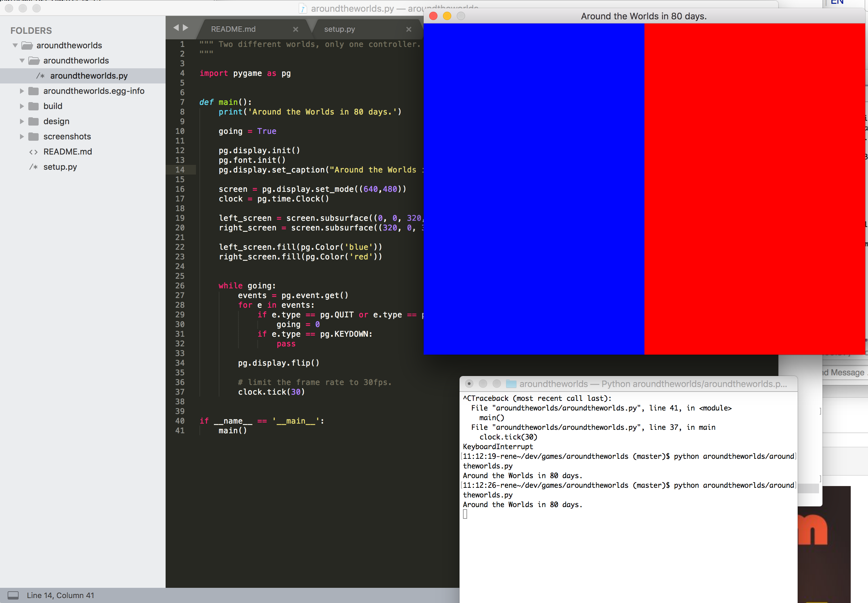Switch to the setup.py tab
The width and height of the screenshot is (868, 603).
point(339,29)
